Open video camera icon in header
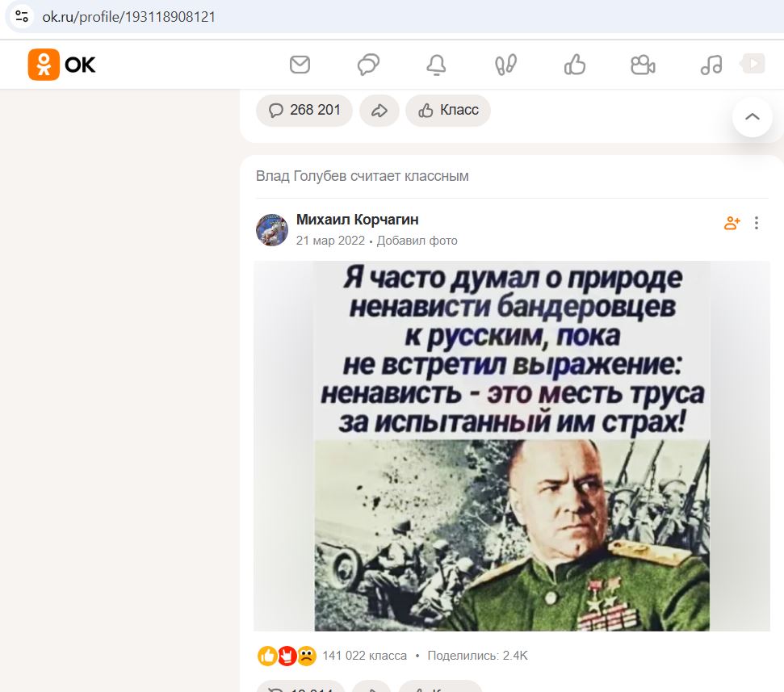The height and width of the screenshot is (692, 784). (x=643, y=65)
